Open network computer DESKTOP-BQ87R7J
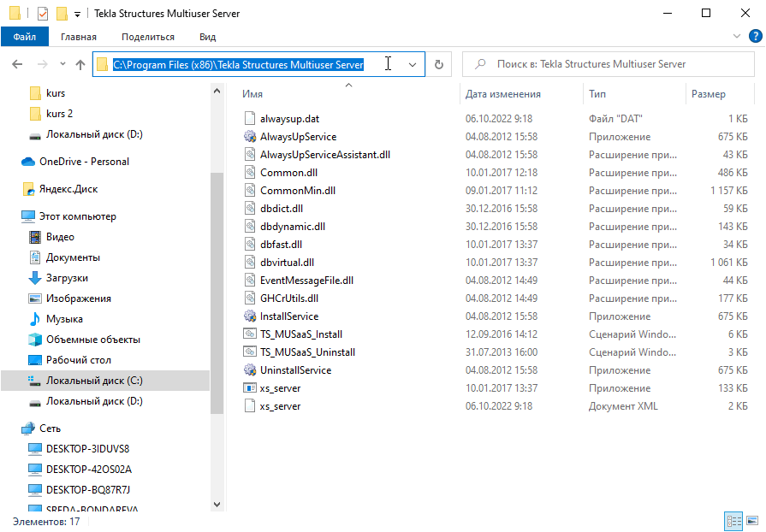The height and width of the screenshot is (532, 766). [x=88, y=490]
